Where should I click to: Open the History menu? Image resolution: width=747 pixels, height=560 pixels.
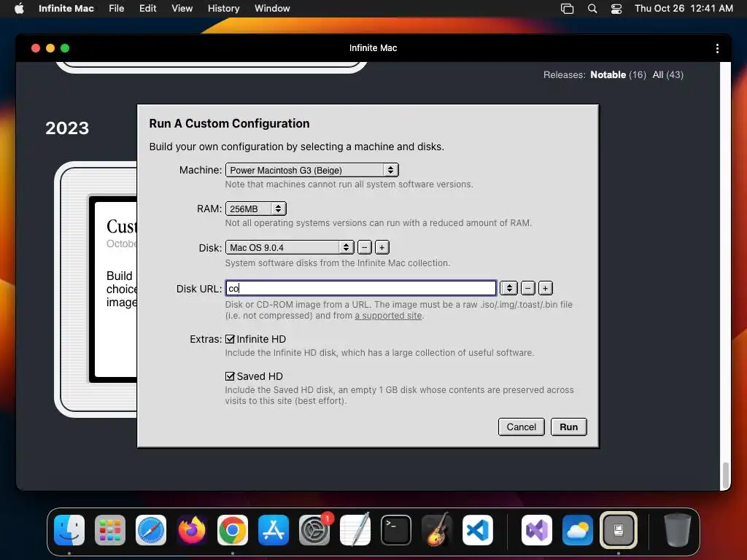click(223, 8)
